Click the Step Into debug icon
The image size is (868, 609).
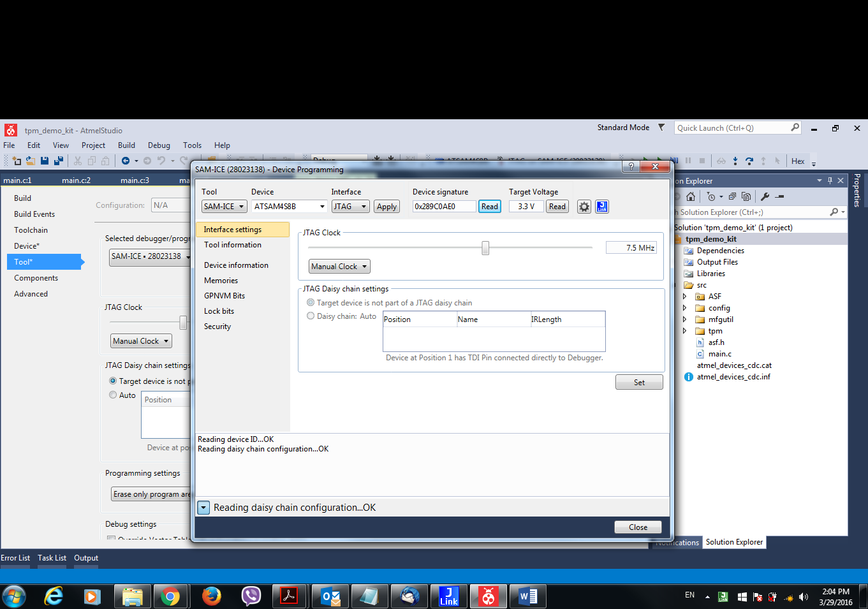point(735,161)
